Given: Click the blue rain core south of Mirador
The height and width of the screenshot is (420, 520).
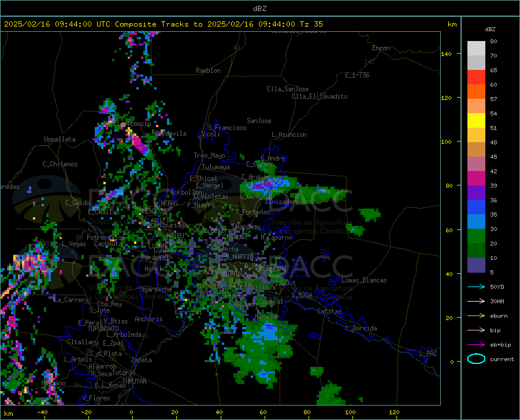Looking at the screenshot, I should (x=268, y=333).
